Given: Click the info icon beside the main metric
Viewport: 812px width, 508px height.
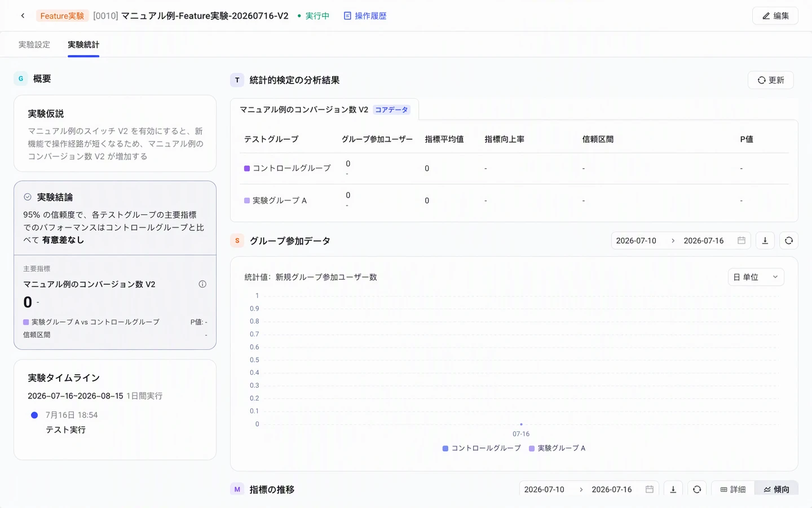Looking at the screenshot, I should tap(202, 284).
